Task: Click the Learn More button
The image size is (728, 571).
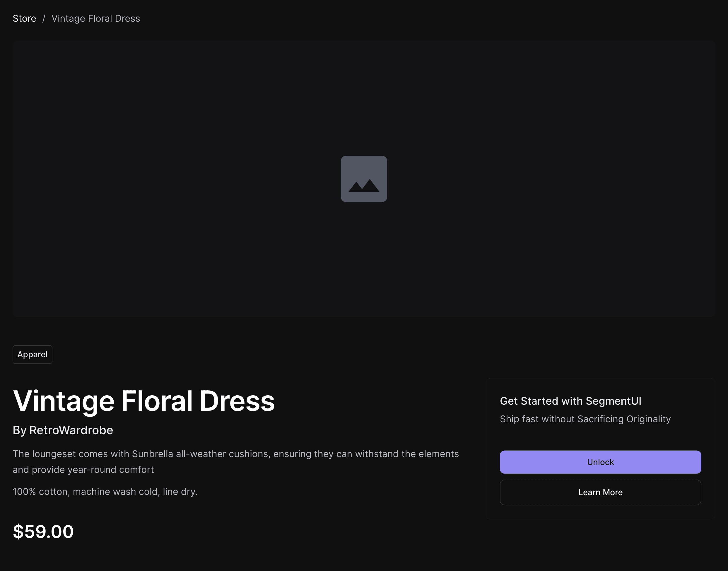Action: 600,492
